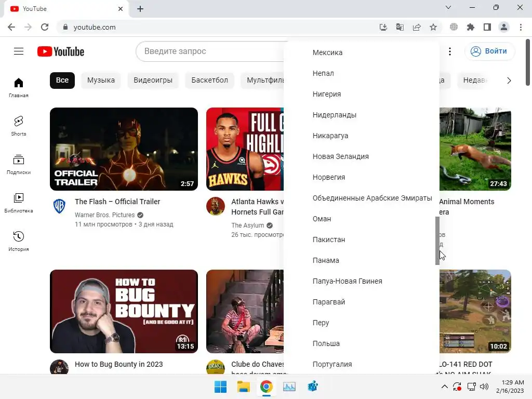Bookmark this page with the star
The width and height of the screenshot is (532, 399).
tap(433, 27)
